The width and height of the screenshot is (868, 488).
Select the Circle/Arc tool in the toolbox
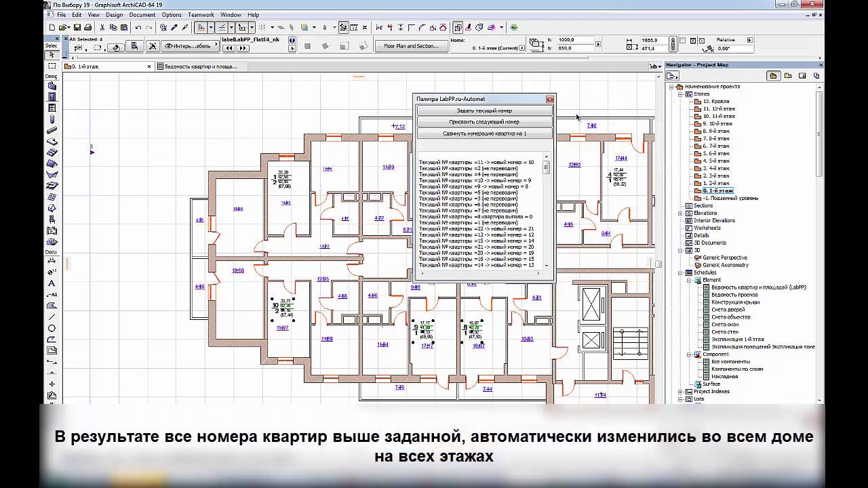pos(52,328)
